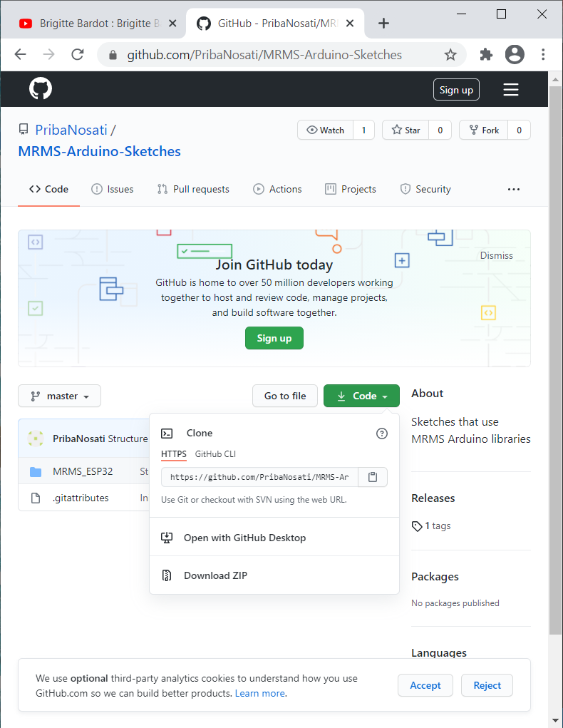
Task: Accept the analytics cookies
Action: pos(425,685)
